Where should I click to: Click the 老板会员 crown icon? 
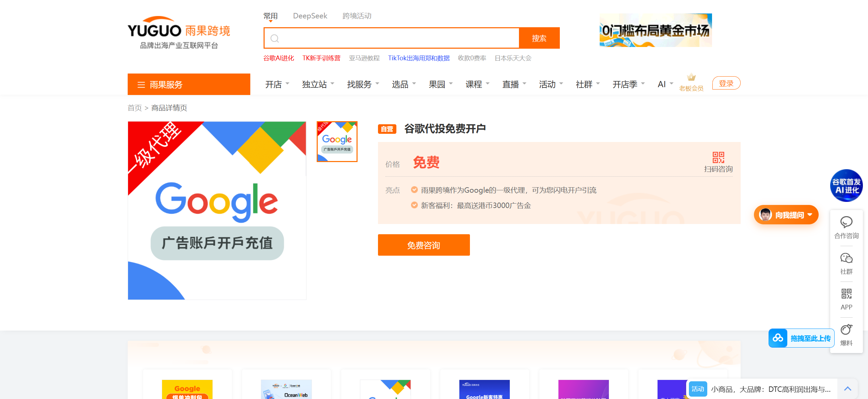pos(691,77)
